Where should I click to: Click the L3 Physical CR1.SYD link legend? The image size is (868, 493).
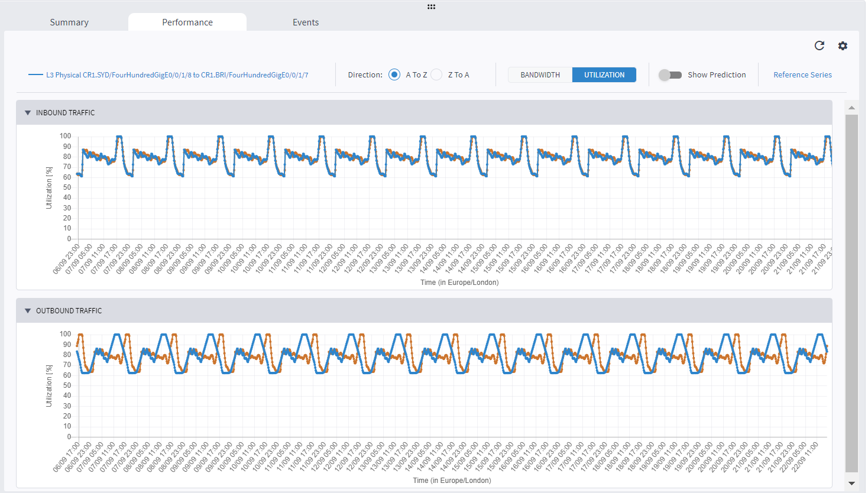coord(169,75)
